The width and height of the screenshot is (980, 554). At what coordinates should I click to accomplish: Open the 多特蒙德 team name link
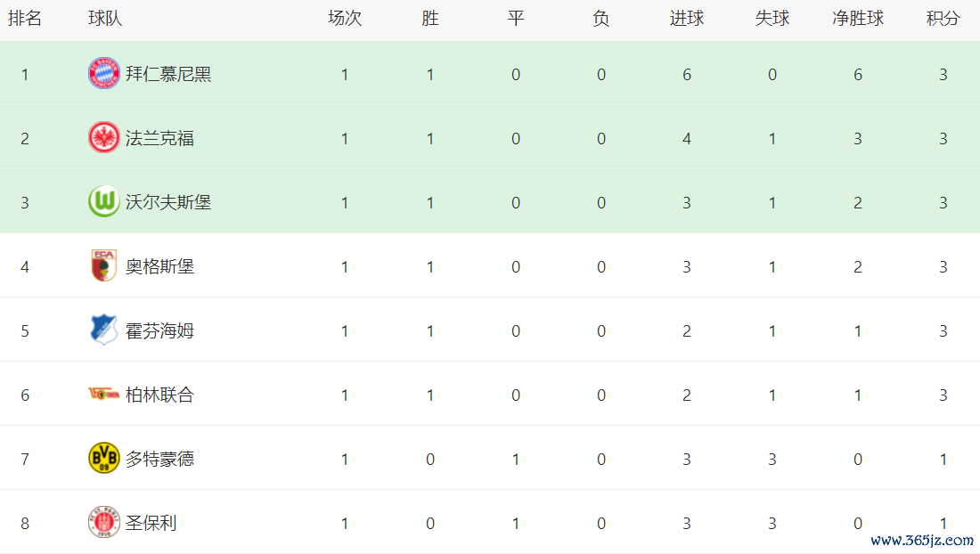click(x=159, y=459)
